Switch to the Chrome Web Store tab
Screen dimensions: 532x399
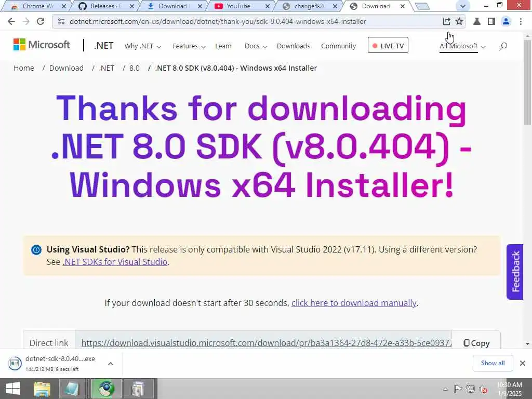pyautogui.click(x=37, y=6)
